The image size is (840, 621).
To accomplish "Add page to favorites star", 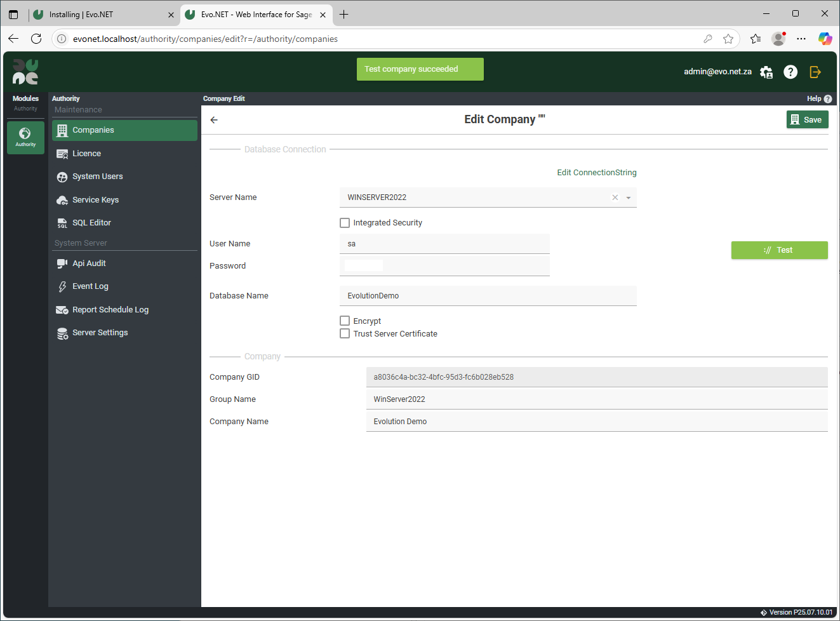I will pos(728,39).
